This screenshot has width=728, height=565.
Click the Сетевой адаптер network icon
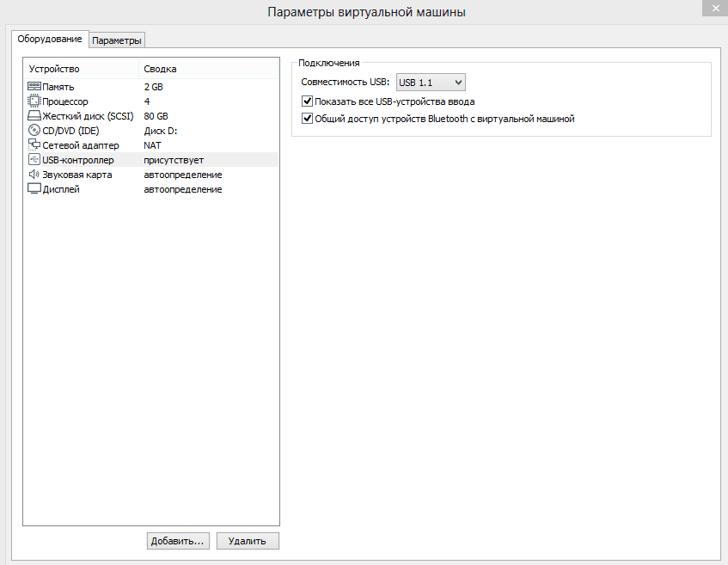[34, 145]
